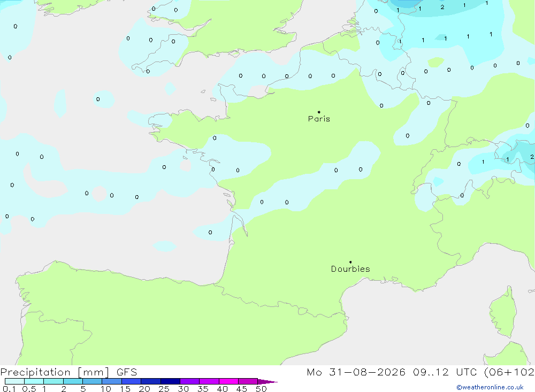The image size is (535, 392).
Task: Click the above-50 legend arrow tip
Action: [x=267, y=381]
